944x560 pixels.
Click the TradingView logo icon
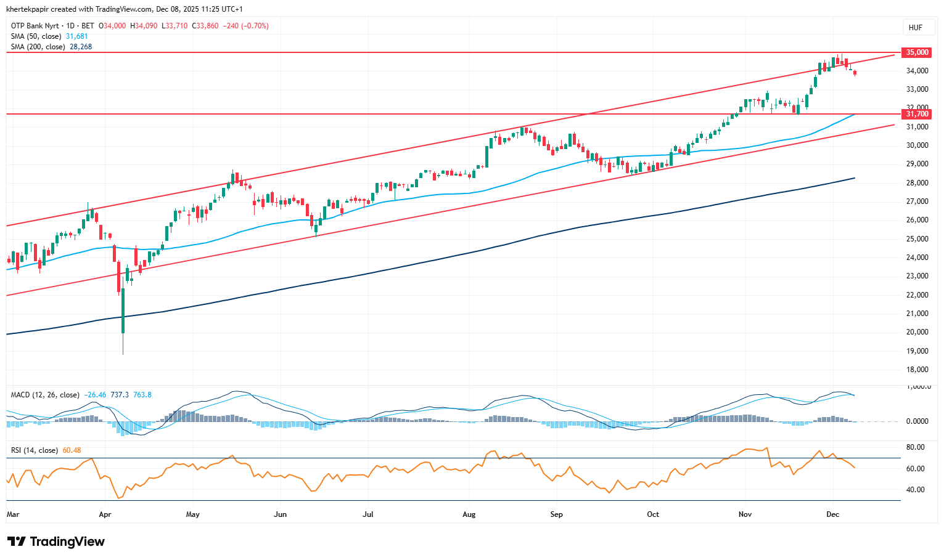pos(17,542)
